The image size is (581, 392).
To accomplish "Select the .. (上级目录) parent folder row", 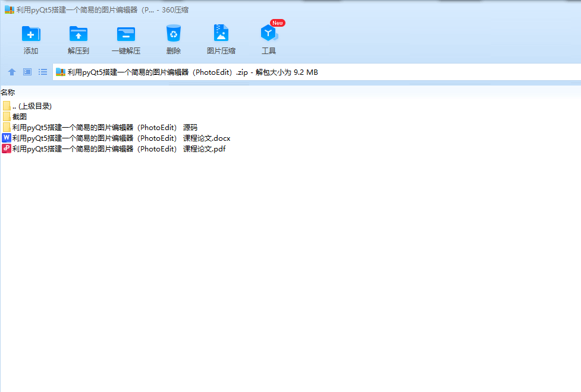I will [27, 106].
